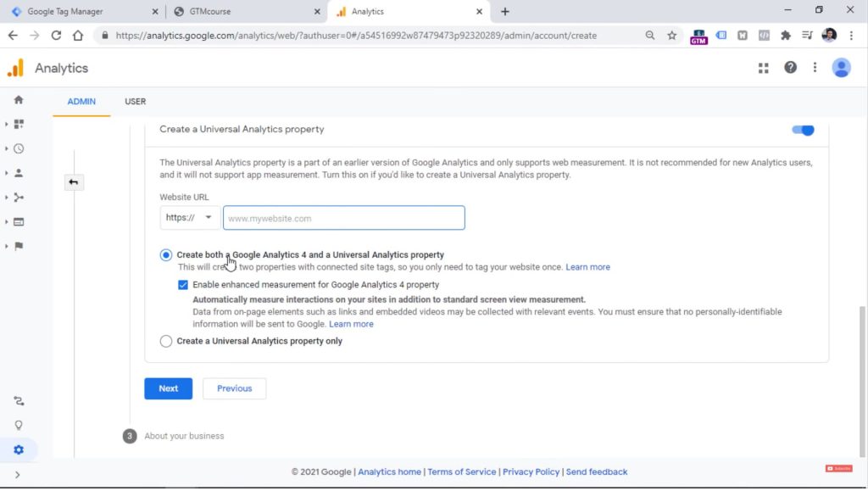Open the Customization dashboards sidebar icon
868x502 pixels.
(x=19, y=124)
